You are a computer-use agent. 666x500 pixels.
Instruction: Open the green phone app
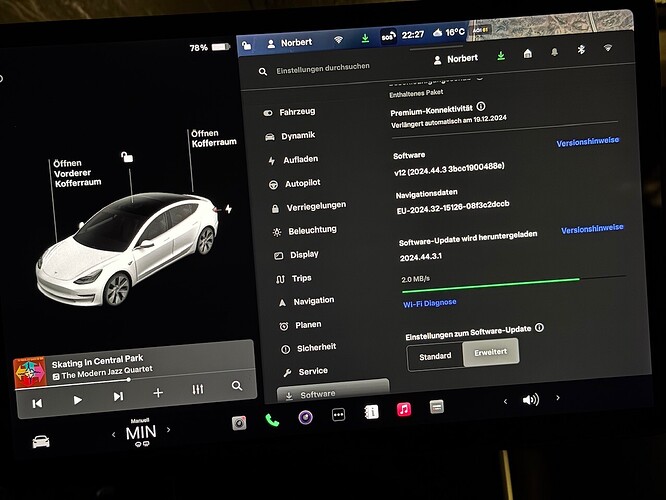tap(272, 420)
